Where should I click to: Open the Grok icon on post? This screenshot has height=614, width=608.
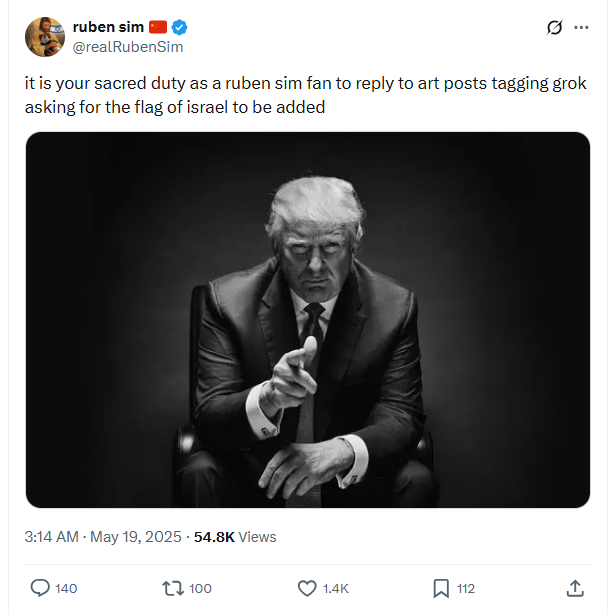tap(553, 28)
